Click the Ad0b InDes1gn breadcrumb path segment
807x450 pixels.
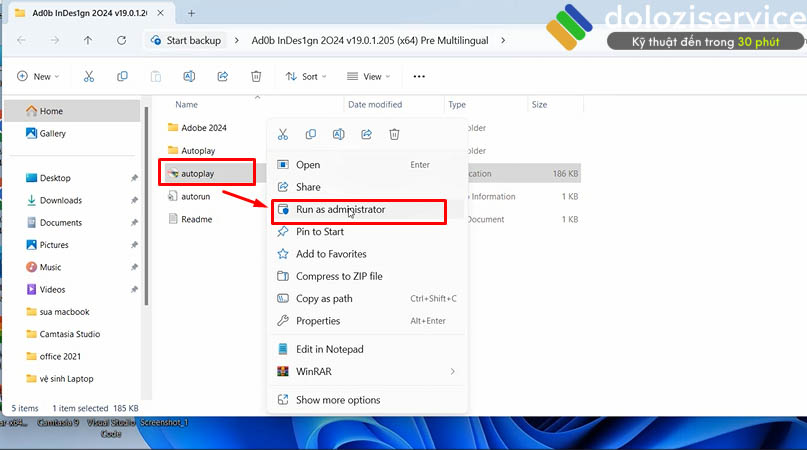pos(370,40)
